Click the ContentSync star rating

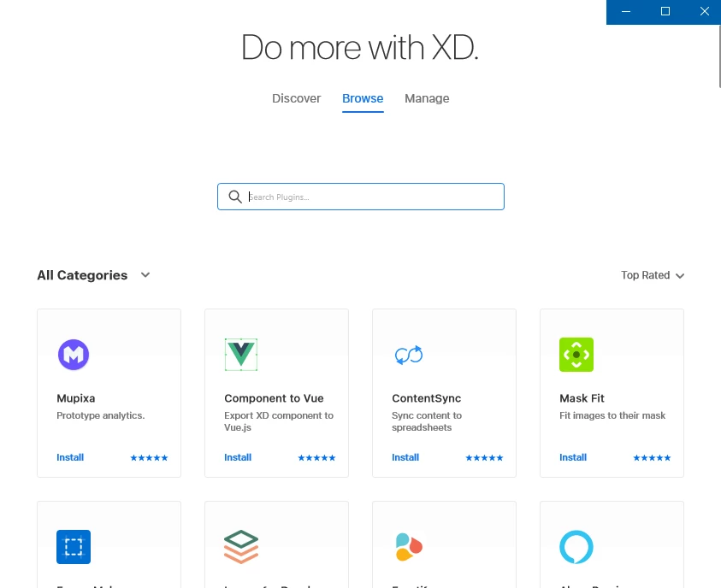click(484, 457)
